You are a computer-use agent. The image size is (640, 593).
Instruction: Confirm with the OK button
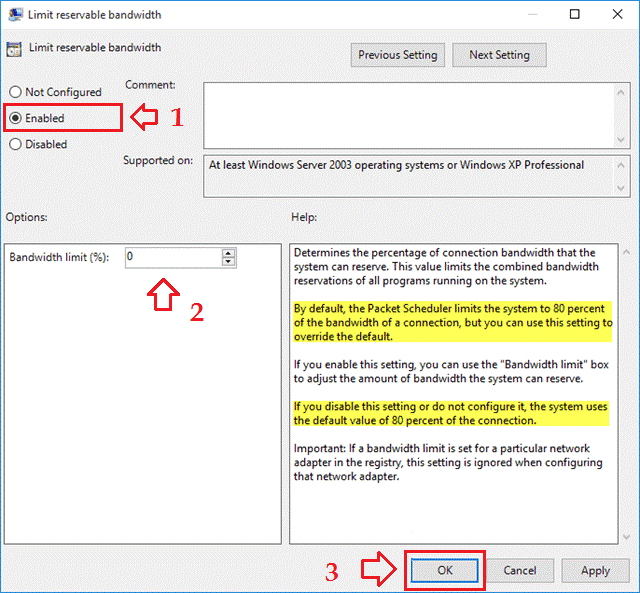pos(444,570)
